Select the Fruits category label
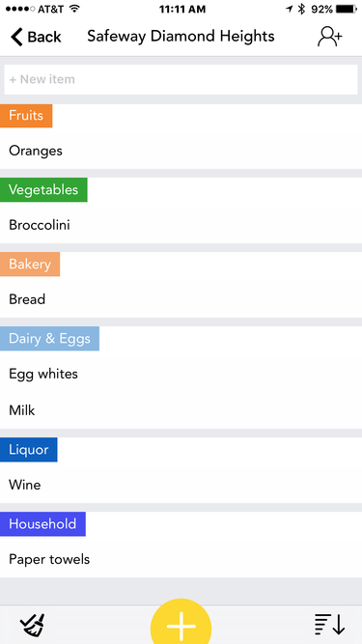This screenshot has width=362, height=644. click(26, 116)
